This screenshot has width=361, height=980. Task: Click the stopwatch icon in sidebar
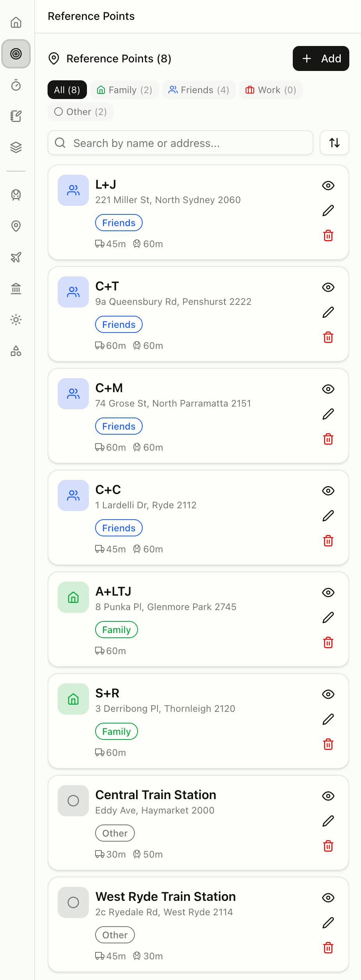click(x=16, y=85)
